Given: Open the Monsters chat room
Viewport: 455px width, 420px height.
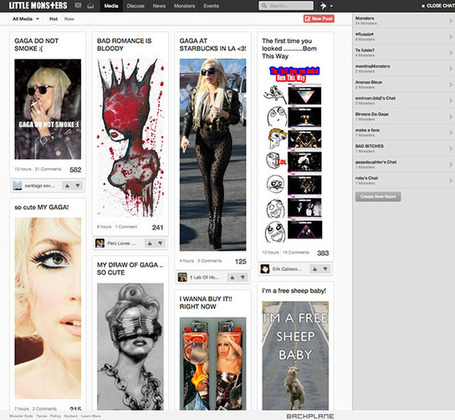Looking at the screenshot, I should (404, 21).
